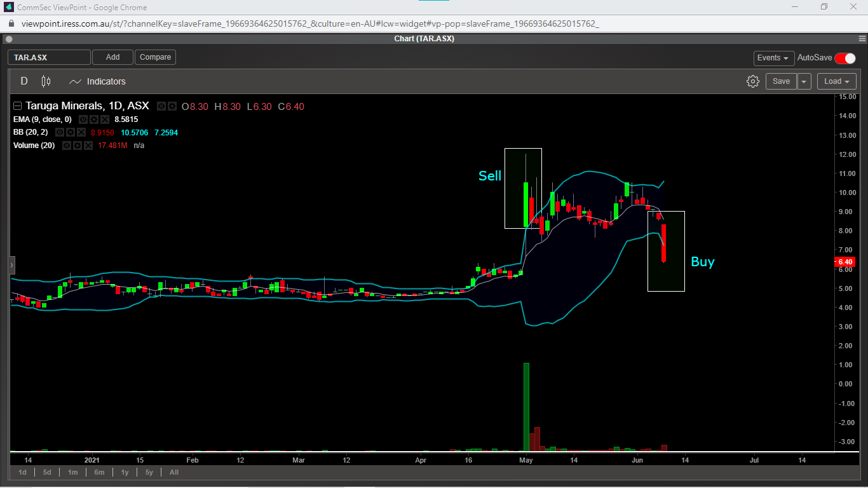The width and height of the screenshot is (868, 488).
Task: Click the widget menu icon top-left
Action: coord(9,39)
